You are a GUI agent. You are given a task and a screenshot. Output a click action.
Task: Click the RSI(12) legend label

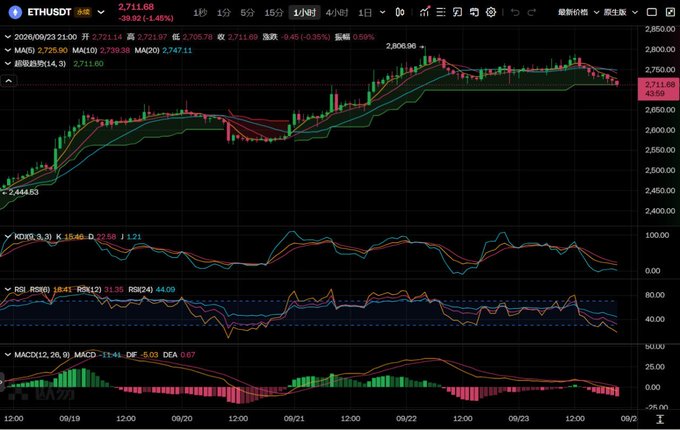coord(89,289)
